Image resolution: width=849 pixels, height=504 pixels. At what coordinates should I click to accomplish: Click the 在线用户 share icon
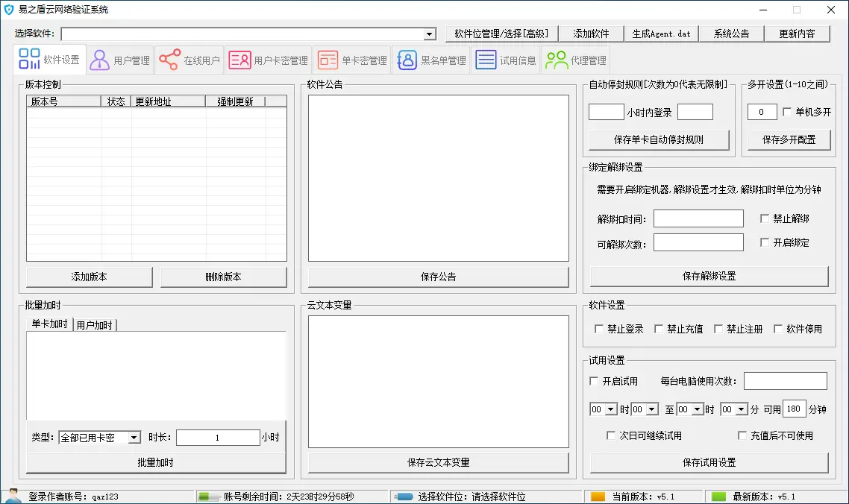[x=169, y=60]
